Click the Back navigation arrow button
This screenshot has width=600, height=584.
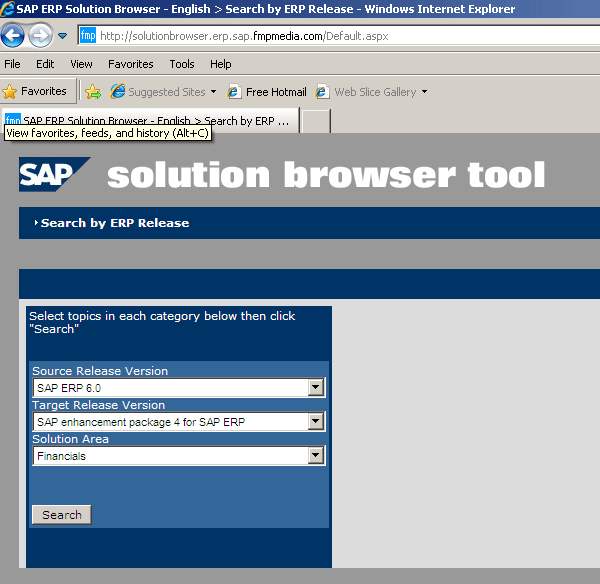(x=13, y=36)
